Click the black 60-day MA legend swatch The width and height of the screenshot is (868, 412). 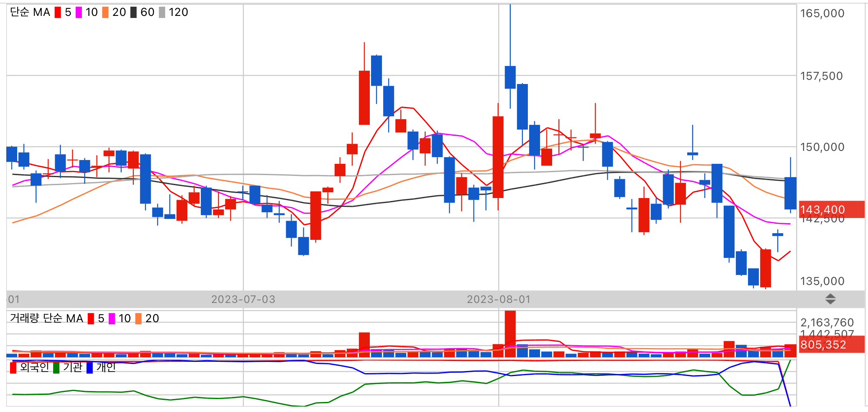133,13
